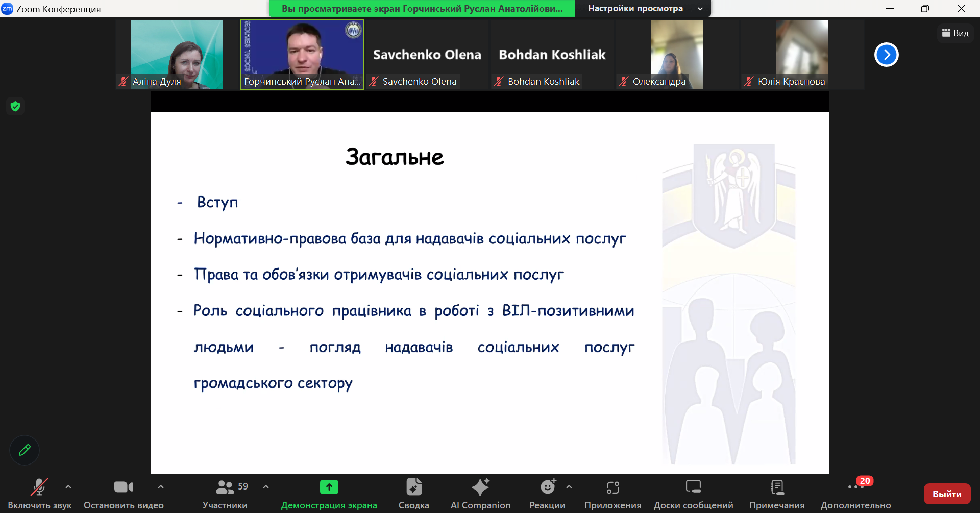Select Savchenko Olena's video thumbnail
The height and width of the screenshot is (513, 980).
click(x=427, y=54)
